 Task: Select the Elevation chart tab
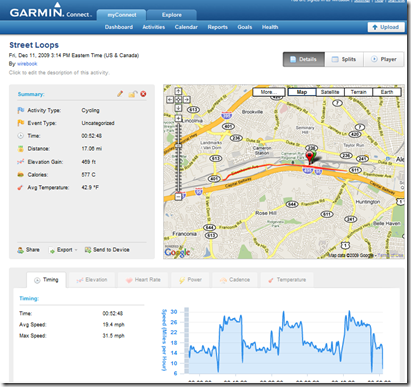92,280
